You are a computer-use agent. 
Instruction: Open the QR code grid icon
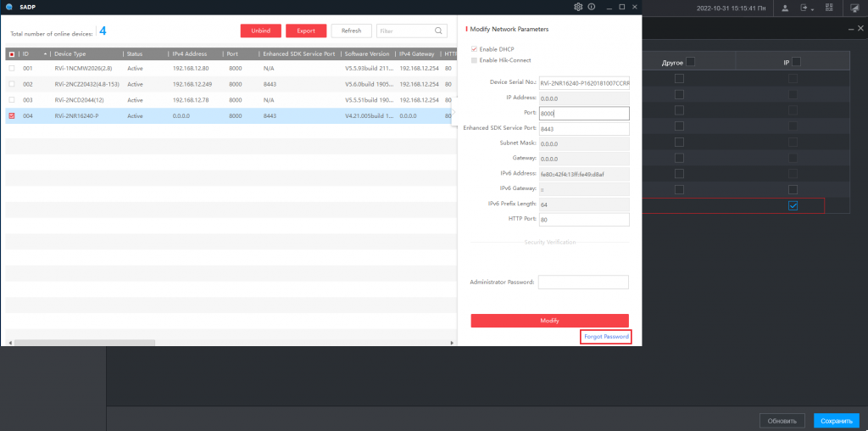coord(829,8)
